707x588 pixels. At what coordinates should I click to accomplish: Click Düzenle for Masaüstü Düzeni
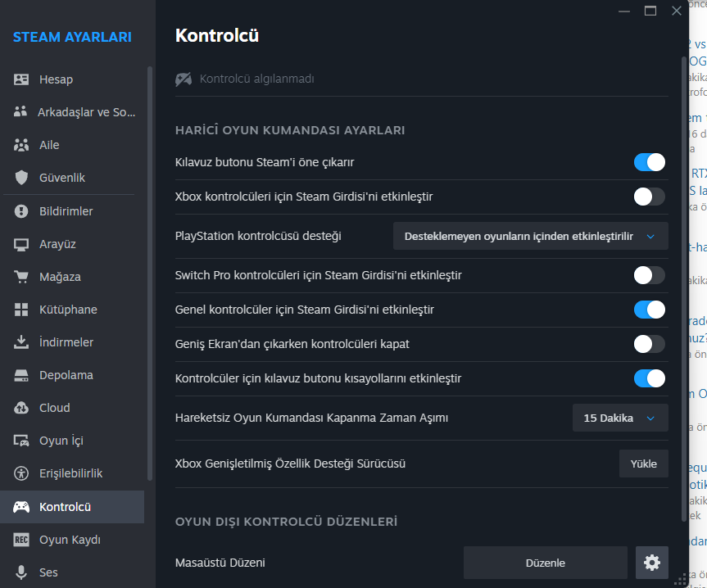pyautogui.click(x=545, y=563)
